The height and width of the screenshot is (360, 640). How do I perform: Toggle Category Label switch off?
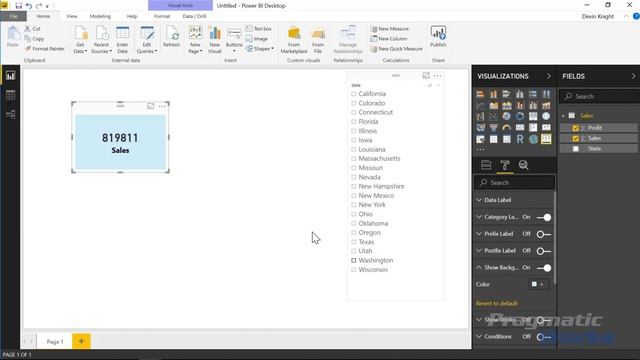(544, 217)
